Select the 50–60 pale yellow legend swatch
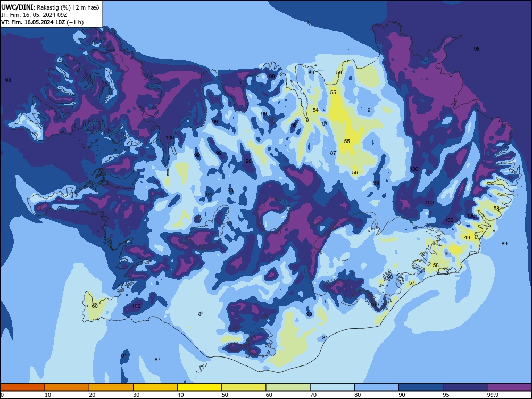The width and height of the screenshot is (532, 399). click(x=244, y=387)
